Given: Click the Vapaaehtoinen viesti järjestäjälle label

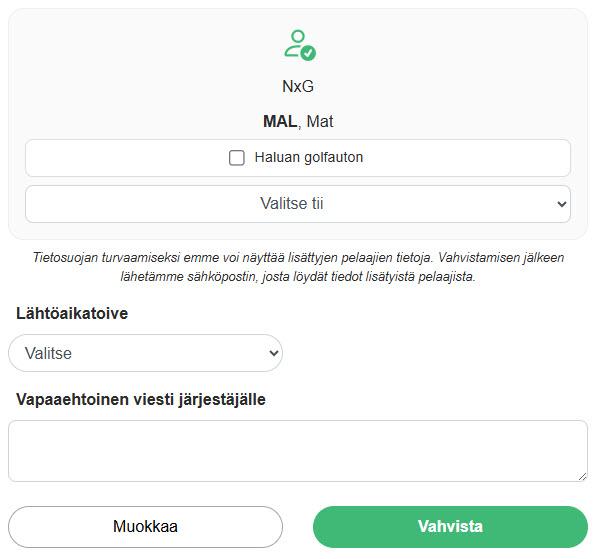Looking at the screenshot, I should (141, 400).
